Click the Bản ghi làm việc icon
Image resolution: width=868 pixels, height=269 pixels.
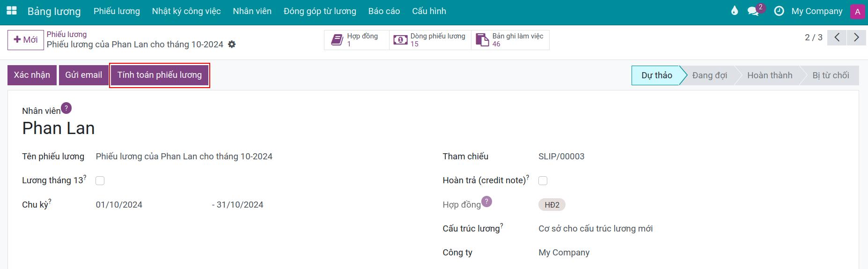(482, 40)
